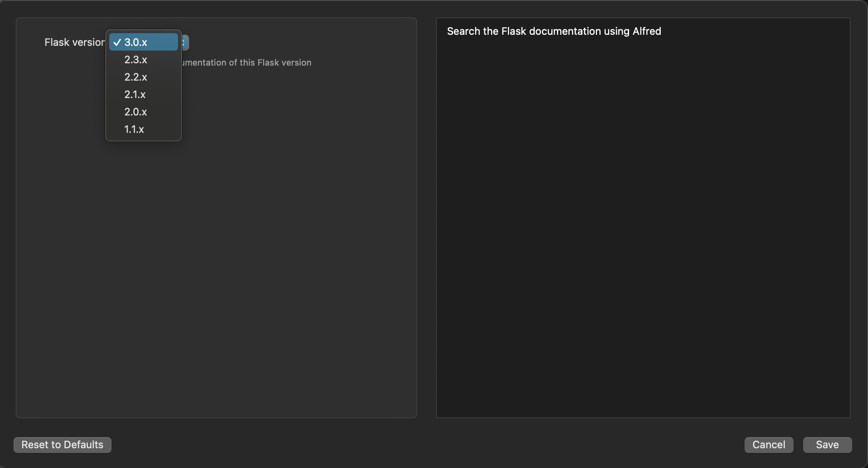Click Save to confirm settings

coord(827,444)
